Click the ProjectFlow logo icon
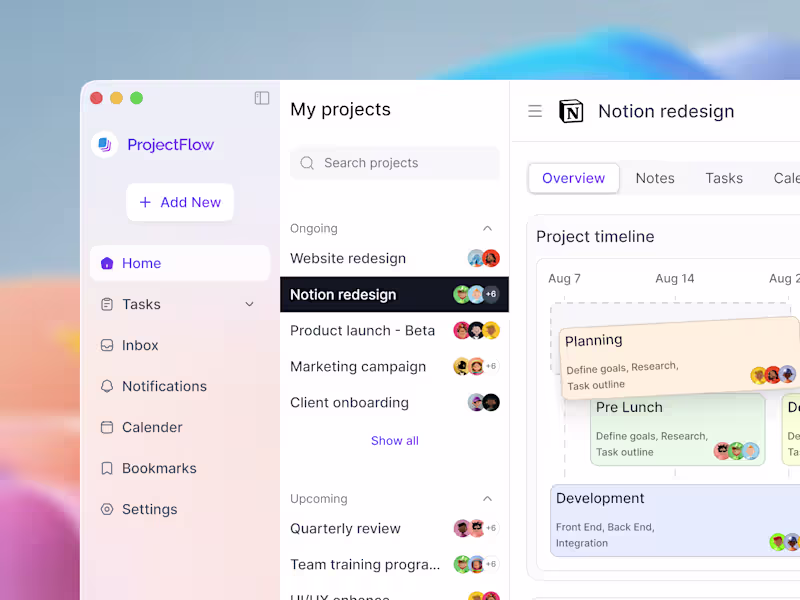The image size is (800, 600). pos(105,144)
